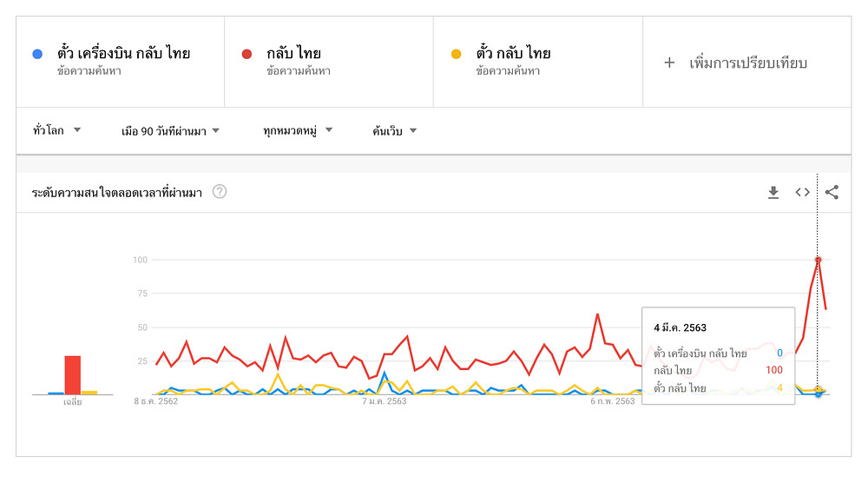The image size is (868, 489).
Task: Open the เมื่อ 90 วันที่ผ่านมา time range dropdown
Action: point(170,131)
